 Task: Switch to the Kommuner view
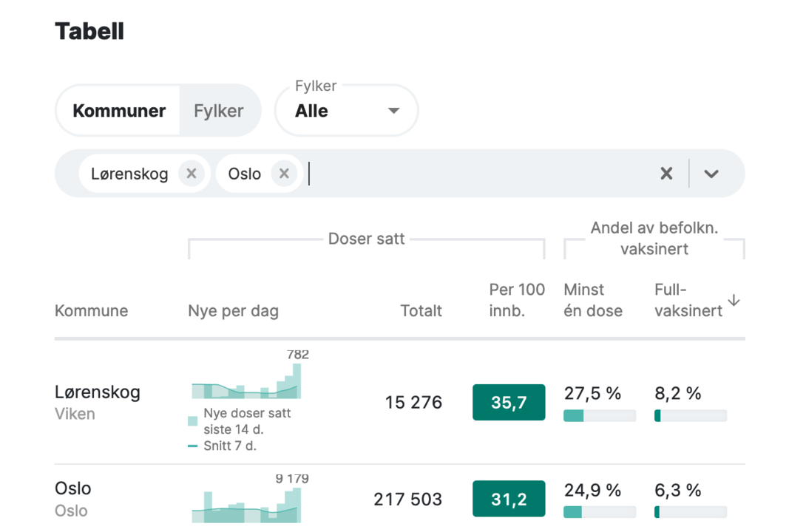point(119,111)
